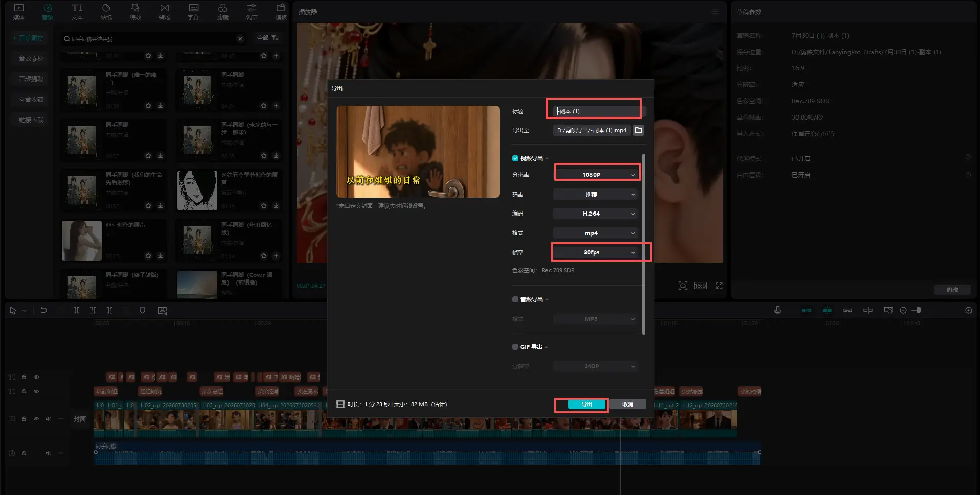Click the player focus zoom icon
The image size is (980, 495).
pos(683,286)
